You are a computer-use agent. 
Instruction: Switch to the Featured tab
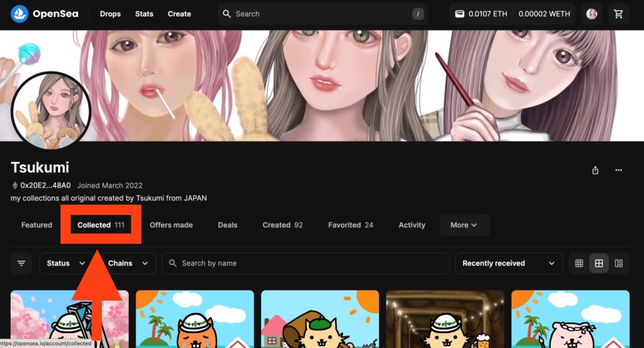click(36, 225)
